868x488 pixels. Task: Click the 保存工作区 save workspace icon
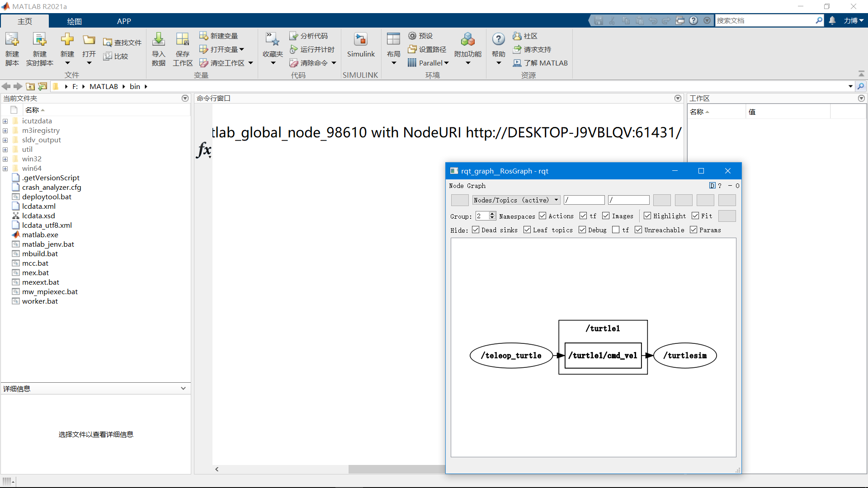[x=182, y=40]
